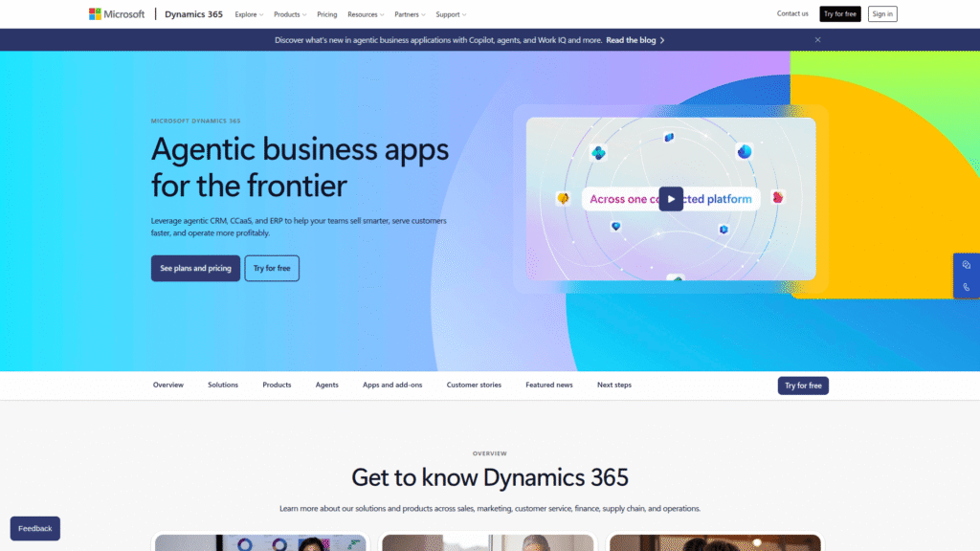Screen dimensions: 980x551
Task: Jump to the Solutions section tab
Action: coord(223,385)
